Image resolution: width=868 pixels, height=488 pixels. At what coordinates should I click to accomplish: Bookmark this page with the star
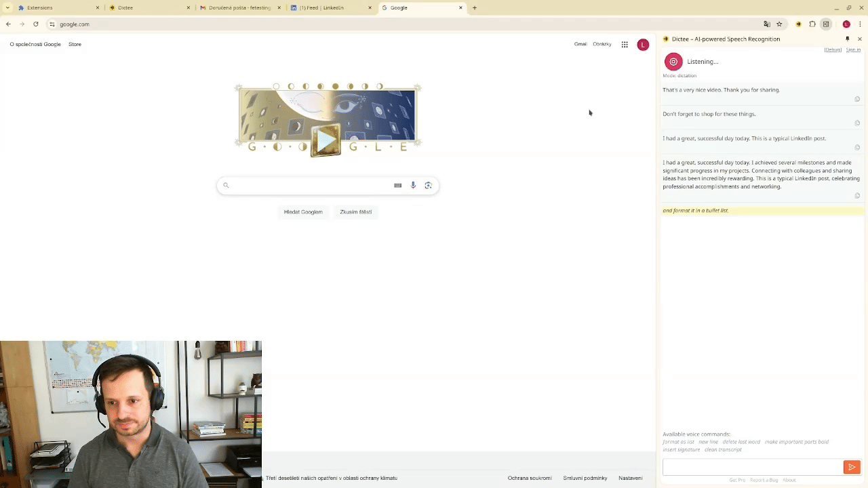[x=779, y=24]
